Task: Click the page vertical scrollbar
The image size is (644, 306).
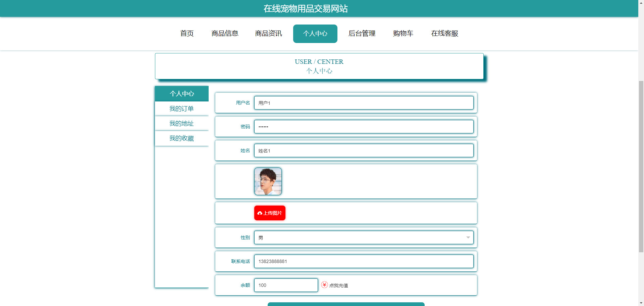Action: (x=641, y=166)
